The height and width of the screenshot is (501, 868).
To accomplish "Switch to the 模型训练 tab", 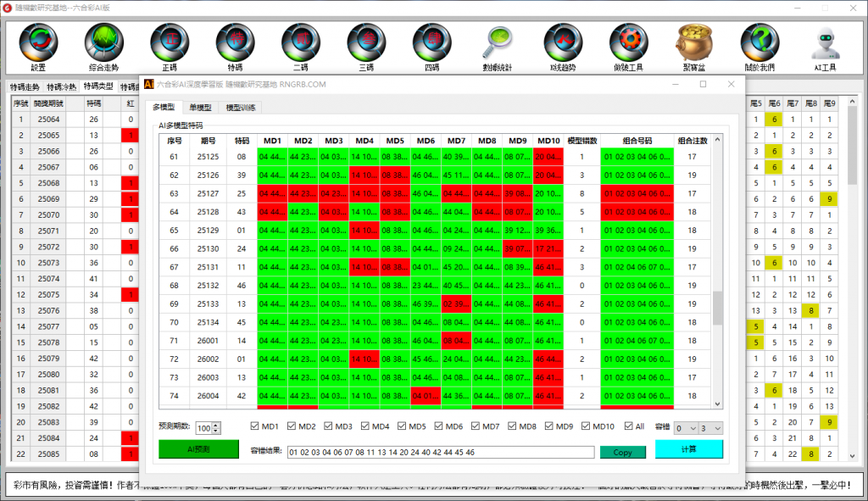I will pyautogui.click(x=241, y=108).
